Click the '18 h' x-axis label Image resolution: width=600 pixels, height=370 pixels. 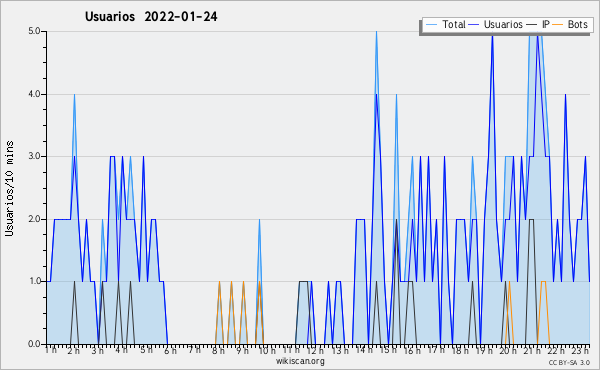460,351
